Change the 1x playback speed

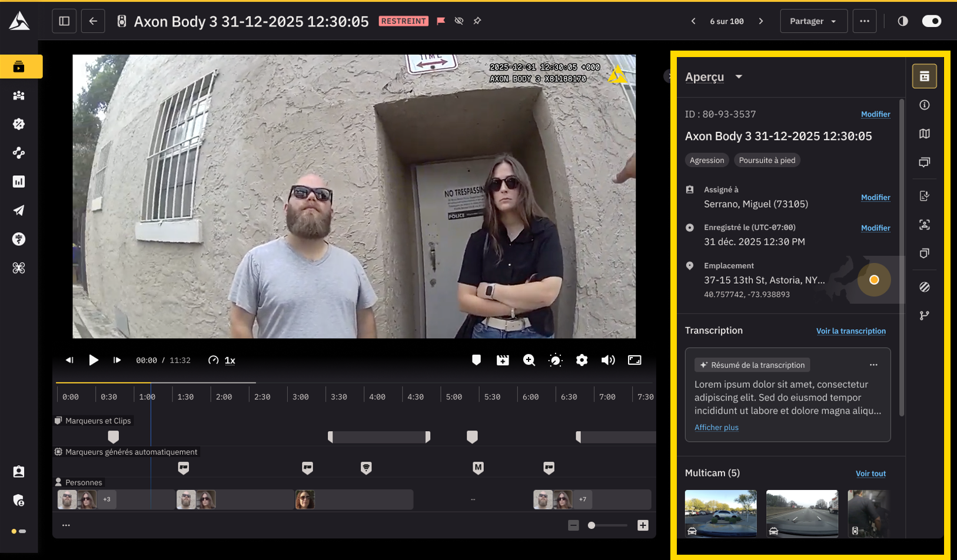[x=230, y=361]
